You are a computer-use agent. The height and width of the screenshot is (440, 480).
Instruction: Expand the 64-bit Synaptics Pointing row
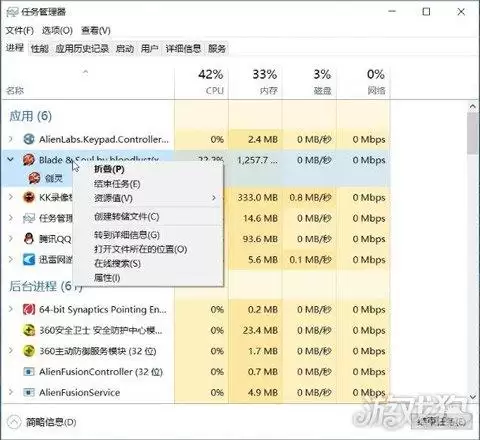(11, 310)
